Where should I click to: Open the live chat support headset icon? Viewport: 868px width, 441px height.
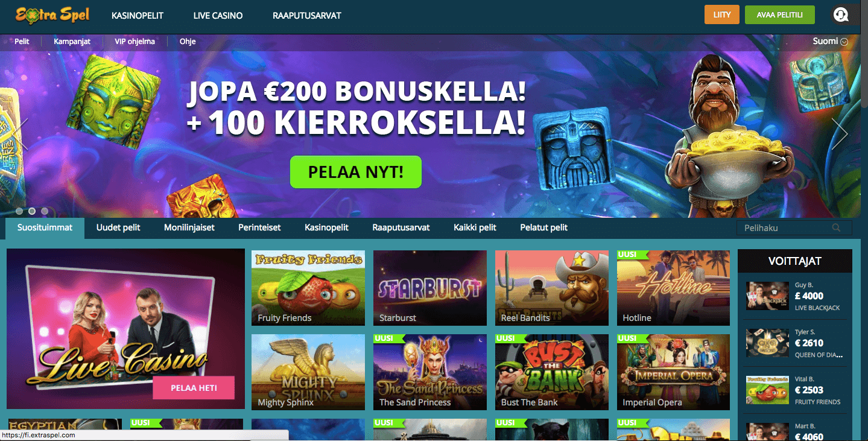[840, 15]
